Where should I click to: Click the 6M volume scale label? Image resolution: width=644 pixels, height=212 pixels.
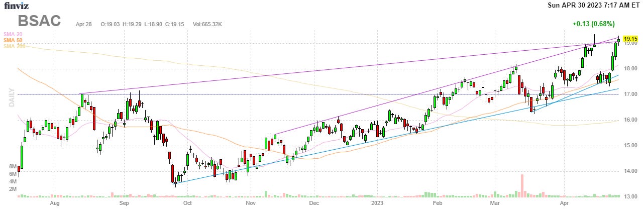(x=13, y=174)
